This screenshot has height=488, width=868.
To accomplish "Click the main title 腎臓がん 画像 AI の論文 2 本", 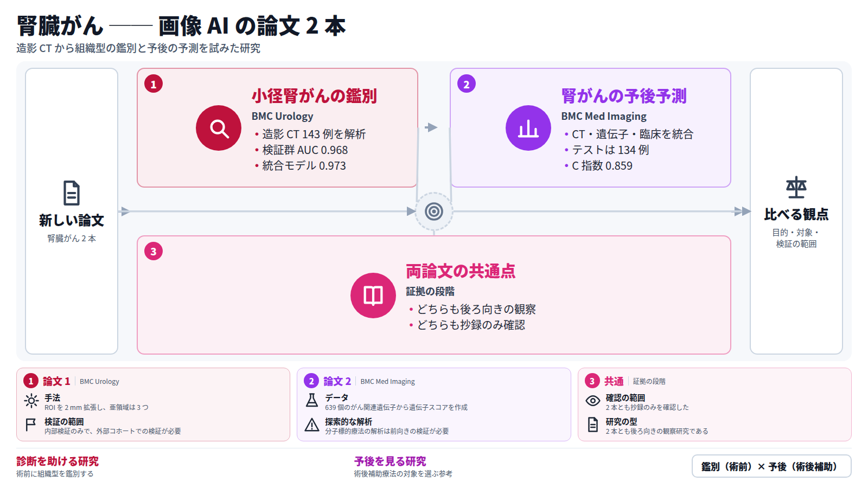I will tap(181, 25).
